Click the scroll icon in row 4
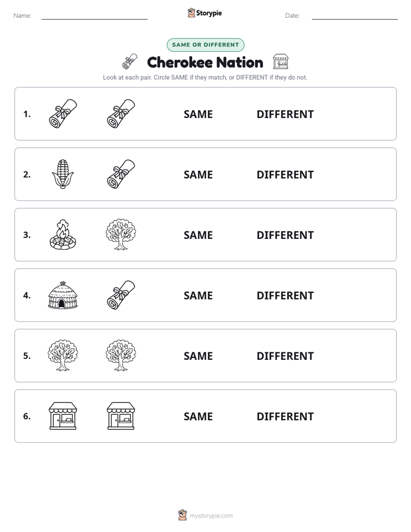 point(121,295)
